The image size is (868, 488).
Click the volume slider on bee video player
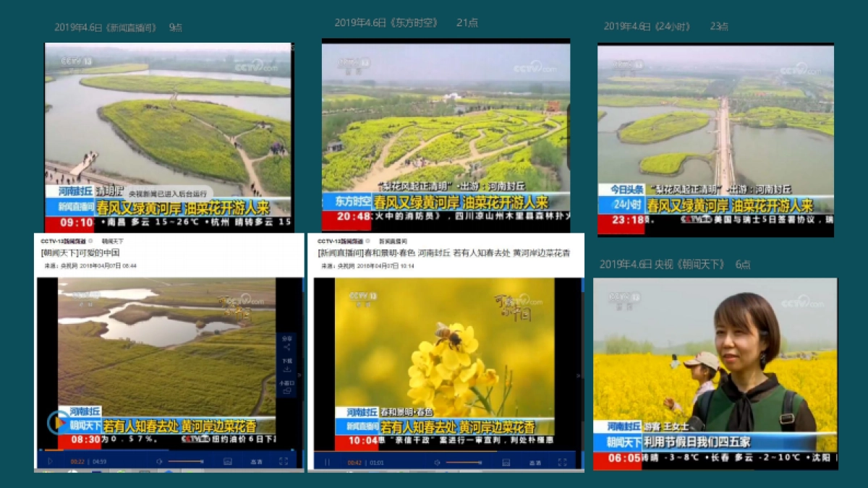(x=464, y=462)
